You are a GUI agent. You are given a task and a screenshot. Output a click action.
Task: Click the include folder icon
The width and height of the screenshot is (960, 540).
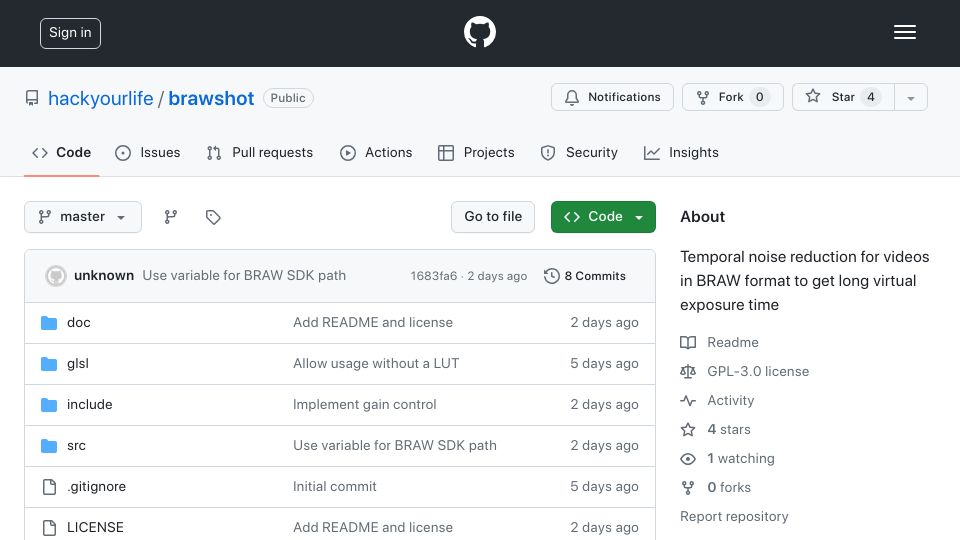[49, 405]
